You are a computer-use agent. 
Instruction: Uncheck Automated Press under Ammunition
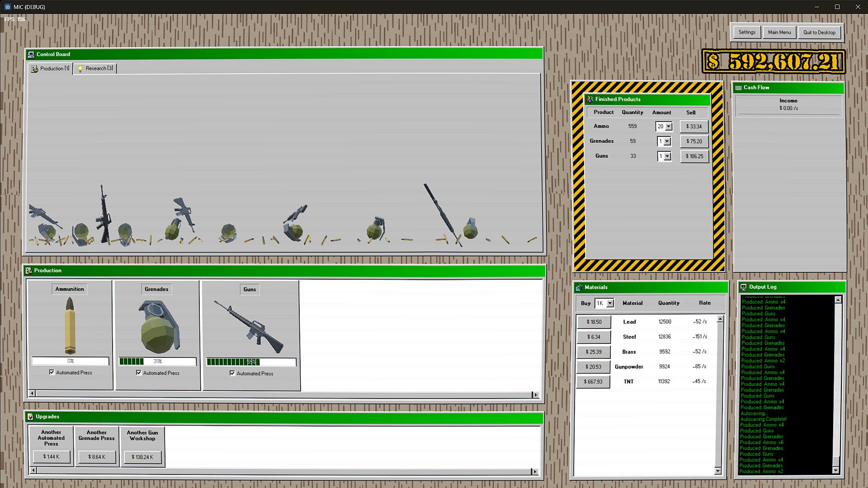coord(52,372)
